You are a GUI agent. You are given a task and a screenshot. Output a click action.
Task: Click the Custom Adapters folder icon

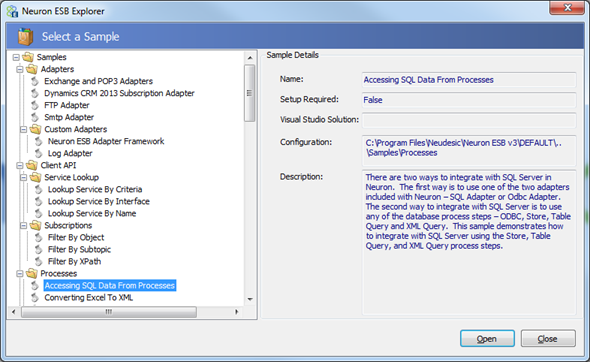pyautogui.click(x=35, y=129)
